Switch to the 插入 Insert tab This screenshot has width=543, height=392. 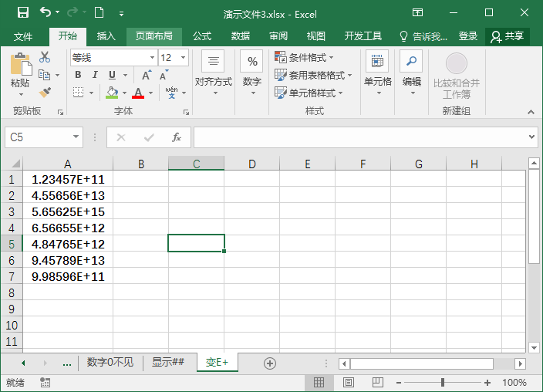[106, 36]
